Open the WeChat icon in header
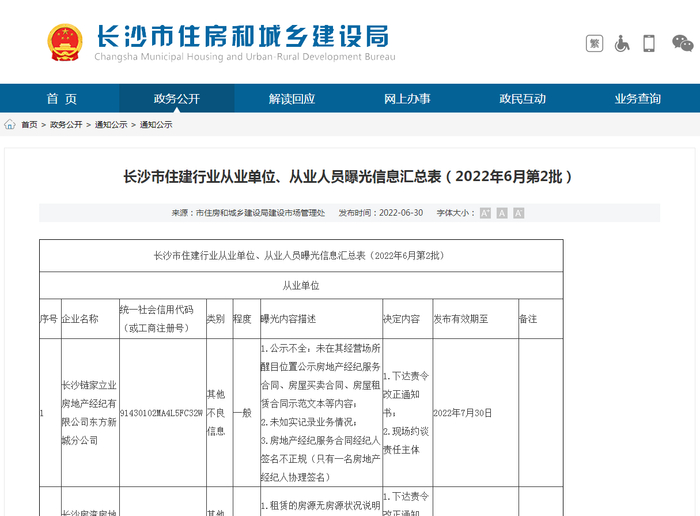Viewport: 700px width, 516px height. click(683, 43)
